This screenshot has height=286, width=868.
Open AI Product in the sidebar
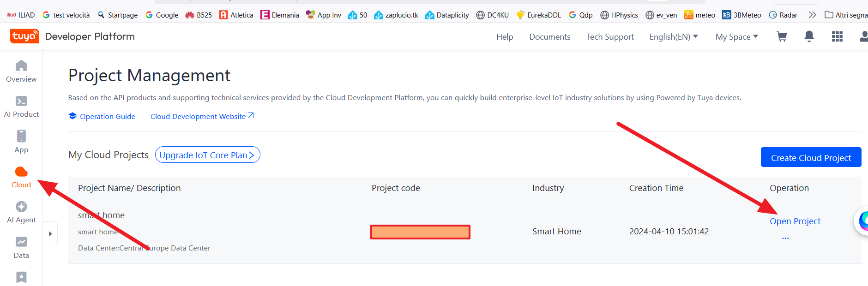coord(21,107)
